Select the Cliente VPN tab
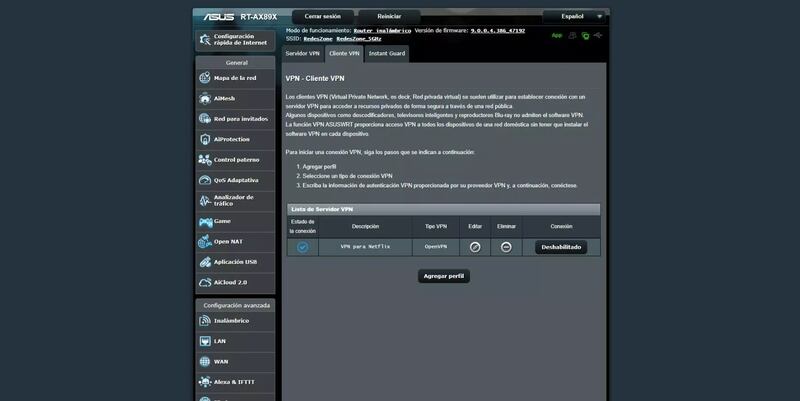The height and width of the screenshot is (401, 800). tap(343, 52)
